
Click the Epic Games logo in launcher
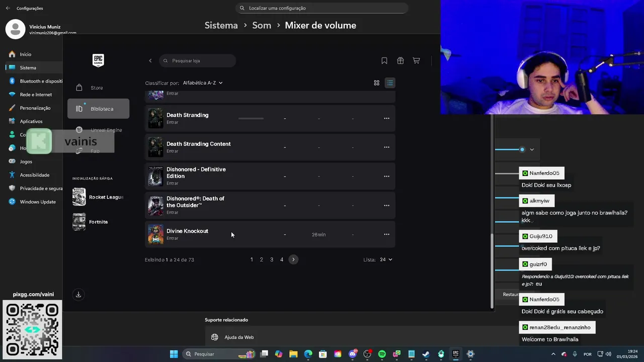click(x=98, y=60)
